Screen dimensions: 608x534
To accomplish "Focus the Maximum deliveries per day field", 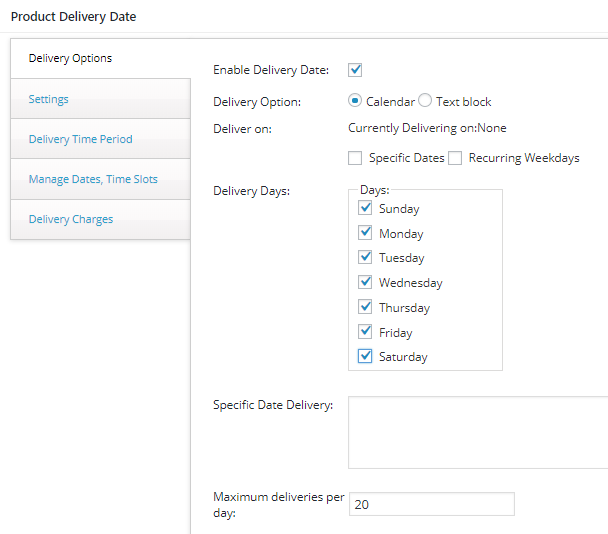I will [x=431, y=505].
